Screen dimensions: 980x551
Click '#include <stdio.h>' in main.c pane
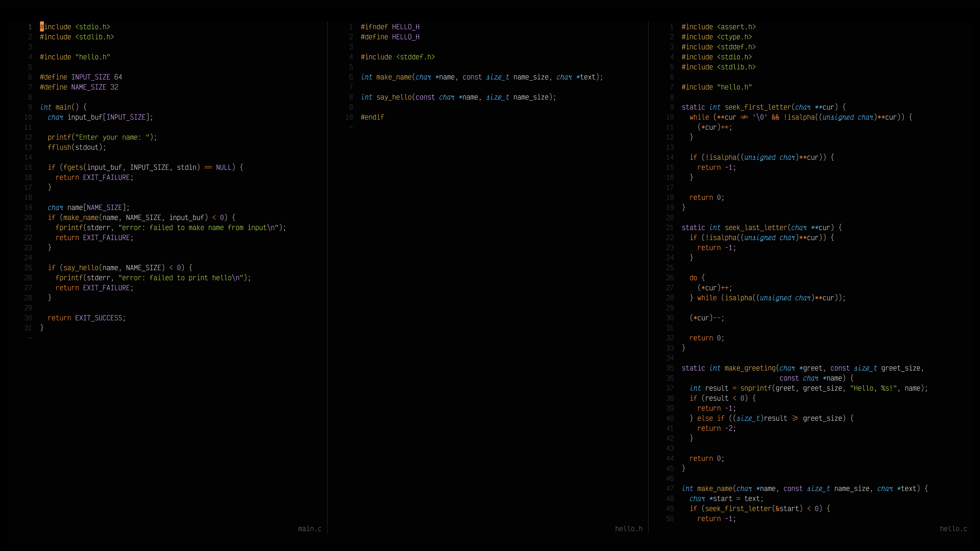[x=75, y=27]
